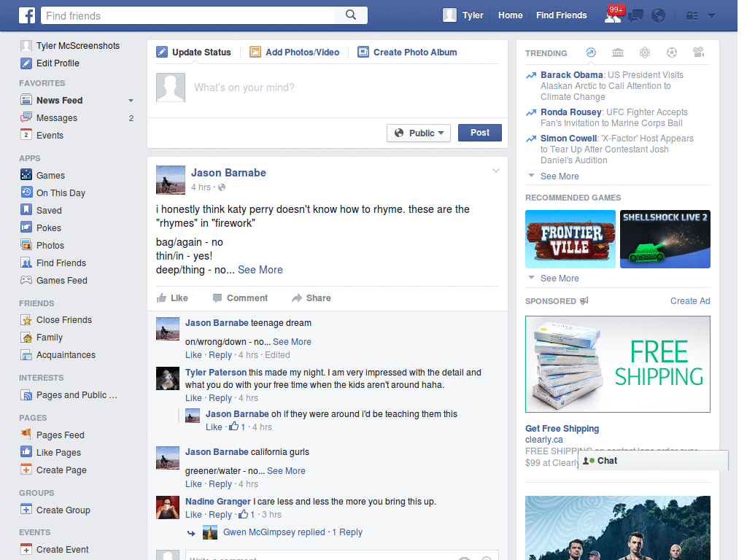Share Jason Barnabe's post
747x560 pixels.
pos(311,298)
